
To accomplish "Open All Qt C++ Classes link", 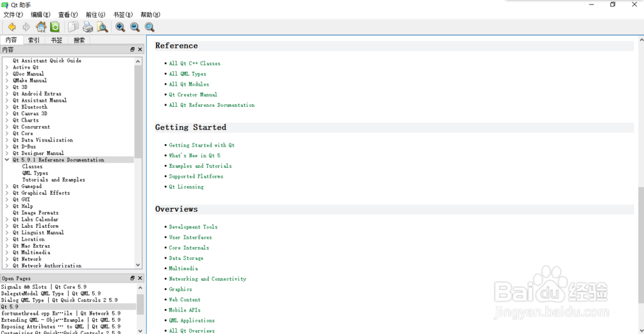I will (x=194, y=64).
